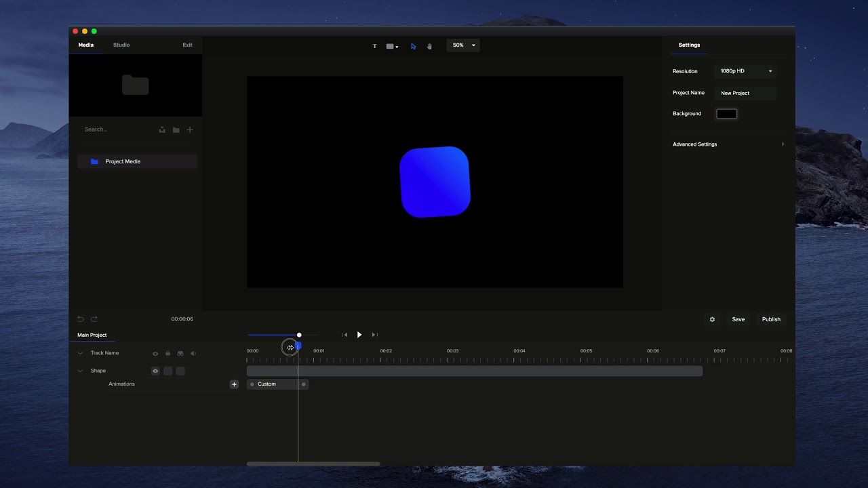The image size is (868, 488).
Task: Switch to the Media tab
Action: click(x=86, y=45)
